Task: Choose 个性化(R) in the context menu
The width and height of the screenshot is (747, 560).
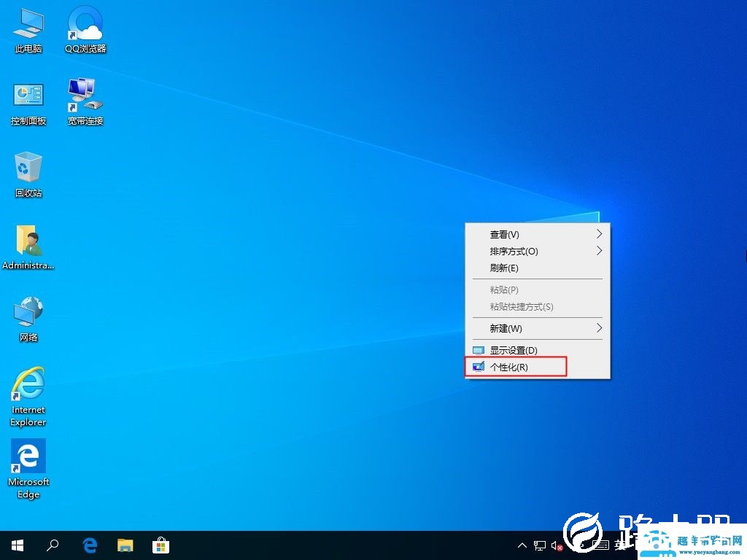Action: [515, 367]
